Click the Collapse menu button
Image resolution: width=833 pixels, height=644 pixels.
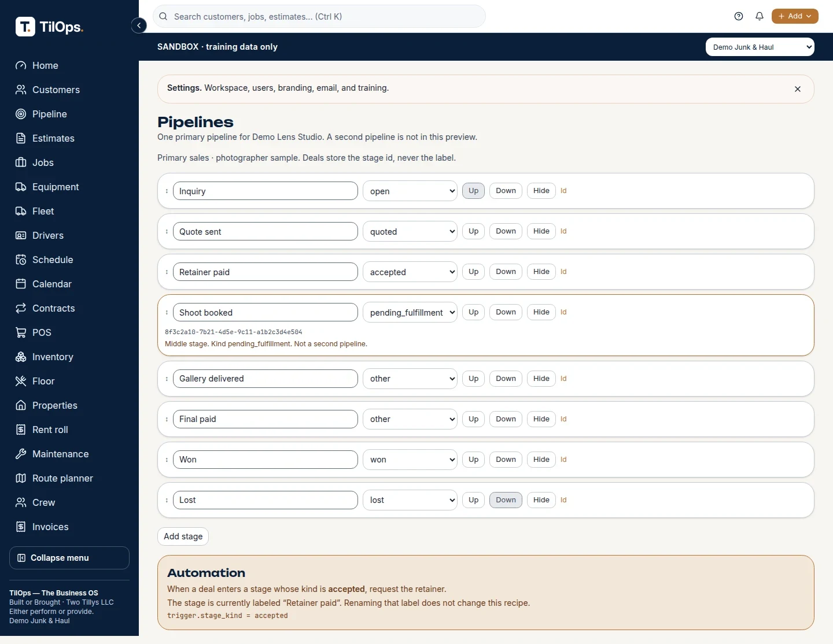coord(69,558)
